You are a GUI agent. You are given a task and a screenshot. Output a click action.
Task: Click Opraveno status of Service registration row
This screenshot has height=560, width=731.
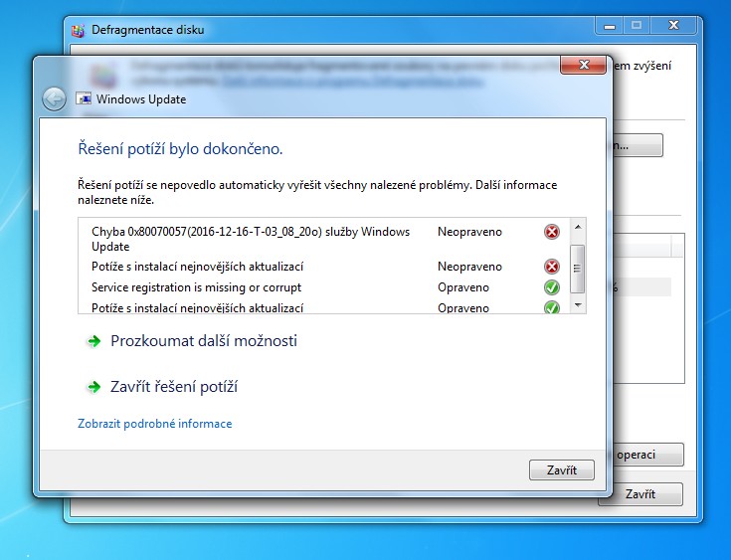462,287
